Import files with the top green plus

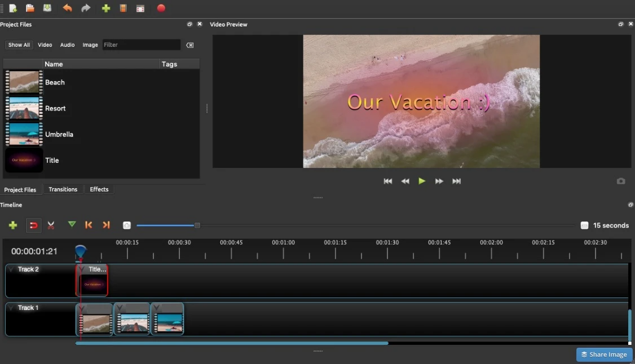pyautogui.click(x=105, y=8)
